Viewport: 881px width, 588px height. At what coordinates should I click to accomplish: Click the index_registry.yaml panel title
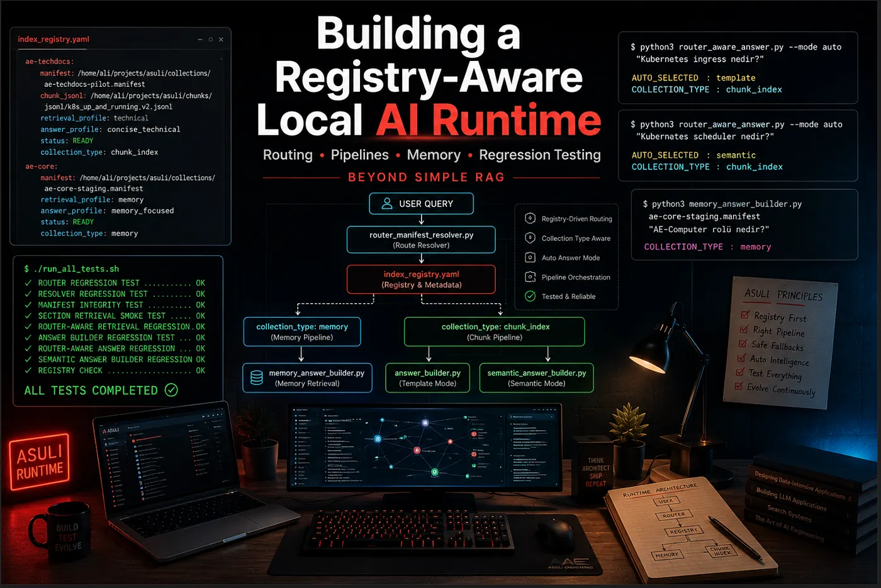point(53,39)
